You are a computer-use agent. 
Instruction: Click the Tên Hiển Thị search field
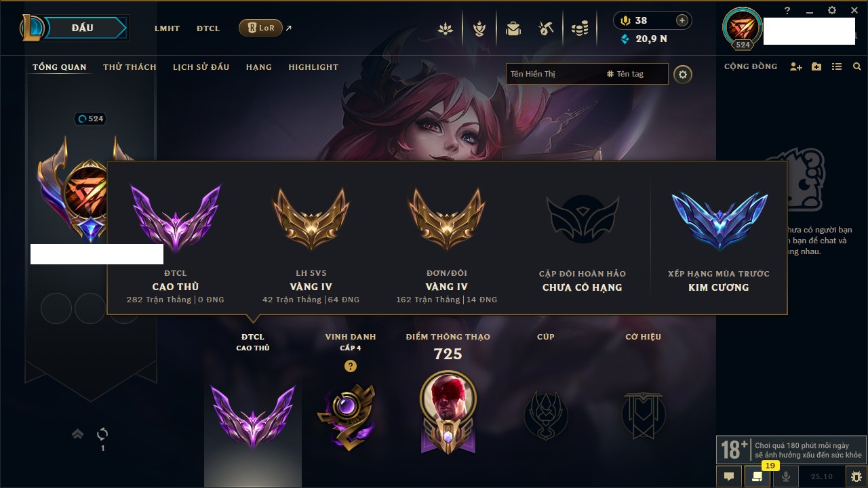[x=556, y=74]
